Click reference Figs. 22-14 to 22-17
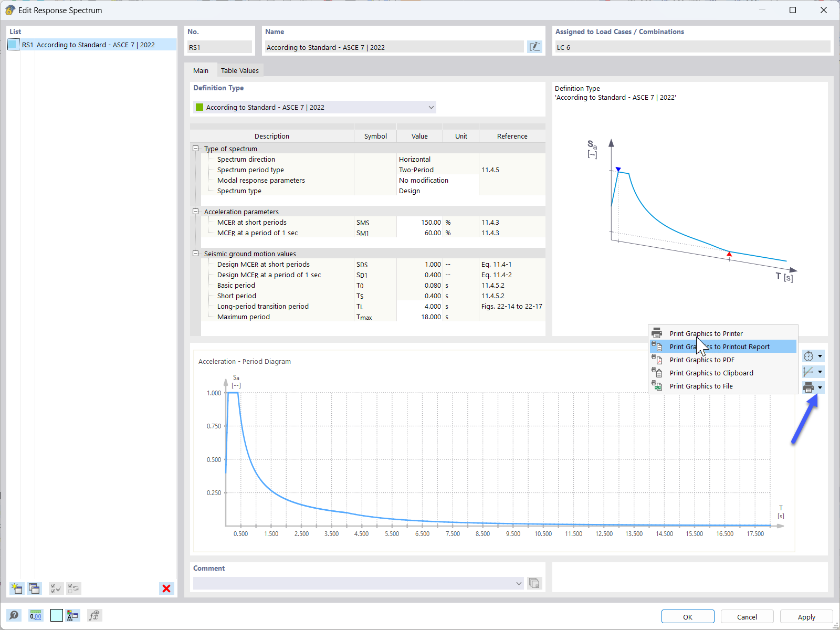This screenshot has height=630, width=840. [x=512, y=306]
